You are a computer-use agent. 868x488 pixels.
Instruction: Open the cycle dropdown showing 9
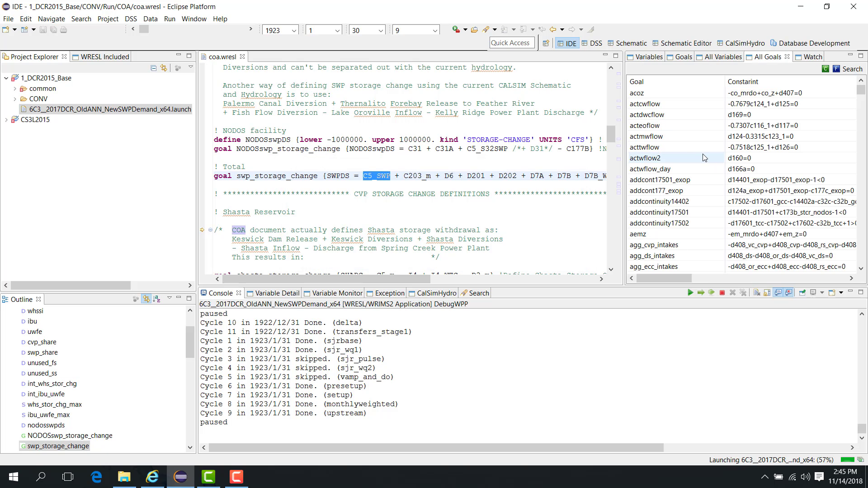pos(435,30)
